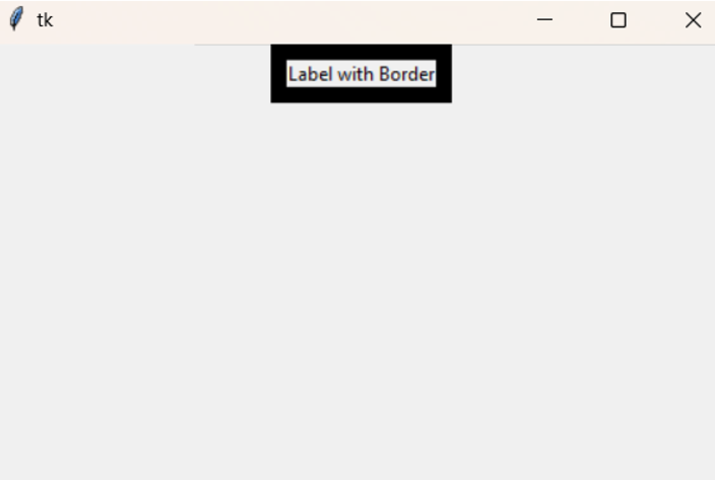Click the black border's right edge
Image resolution: width=715 pixels, height=480 pixels.
pyautogui.click(x=444, y=73)
